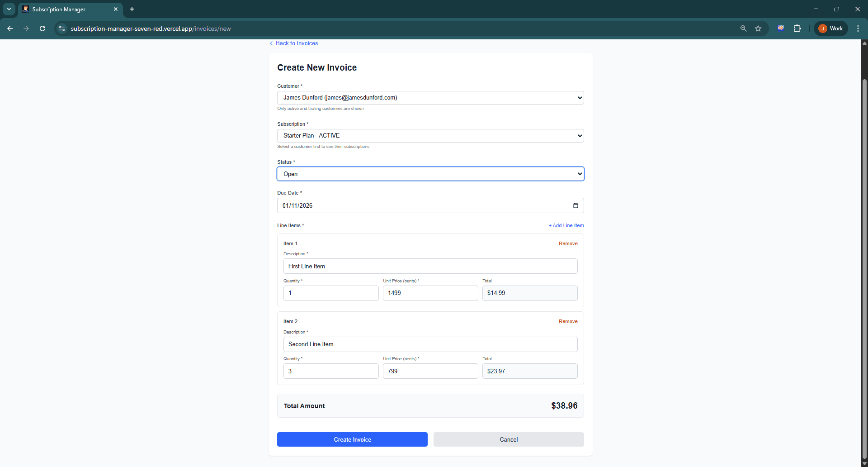Click the Work profile avatar
Viewport: 868px width, 467px height.
[x=830, y=28]
